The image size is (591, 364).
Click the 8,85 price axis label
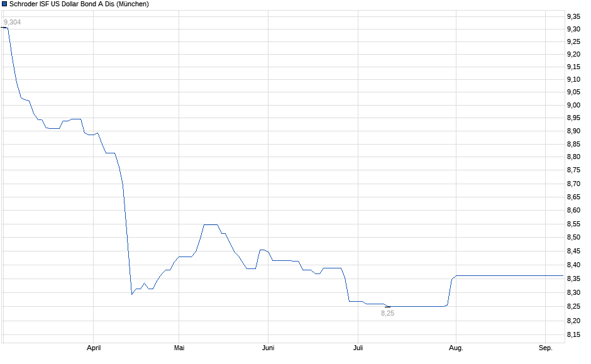point(573,145)
